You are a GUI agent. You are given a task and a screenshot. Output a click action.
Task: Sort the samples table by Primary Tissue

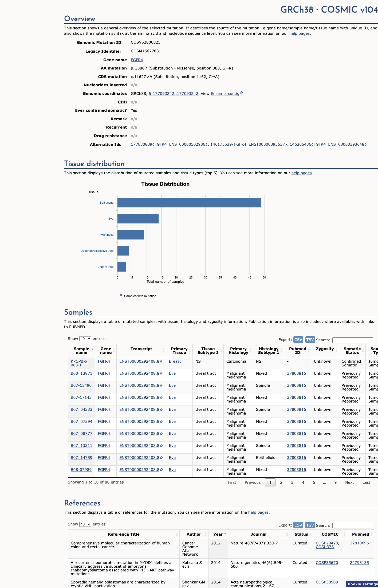(179, 351)
